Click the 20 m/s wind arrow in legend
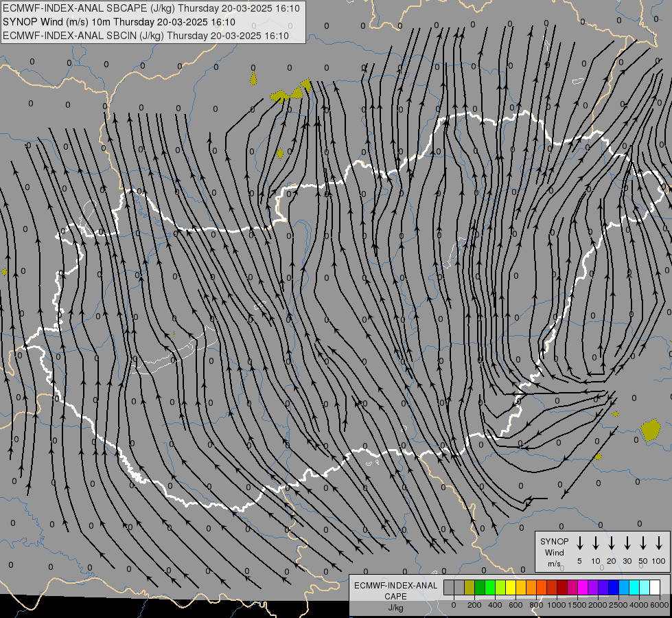Screen dimensions: 672x618 pyautogui.click(x=611, y=543)
